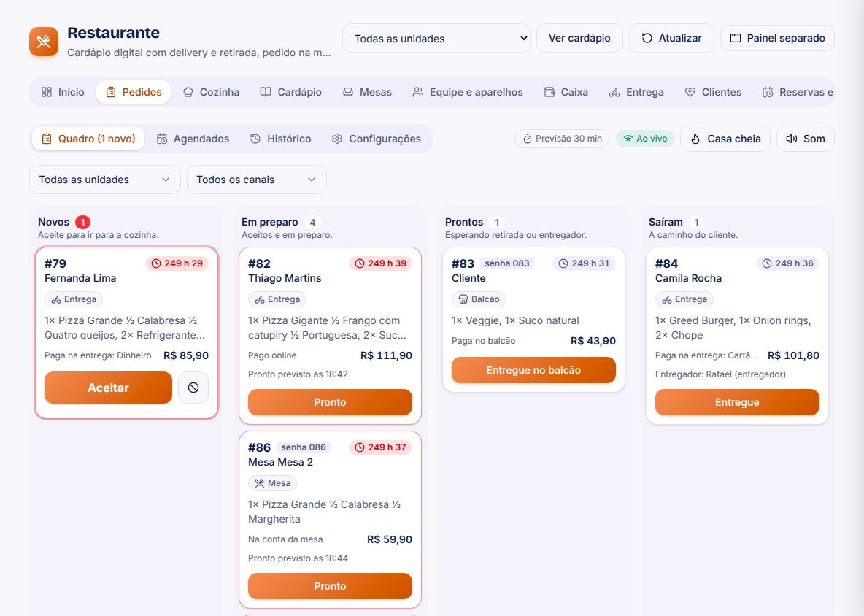Open the Cardápio tab
864x616 pixels.
tap(291, 92)
